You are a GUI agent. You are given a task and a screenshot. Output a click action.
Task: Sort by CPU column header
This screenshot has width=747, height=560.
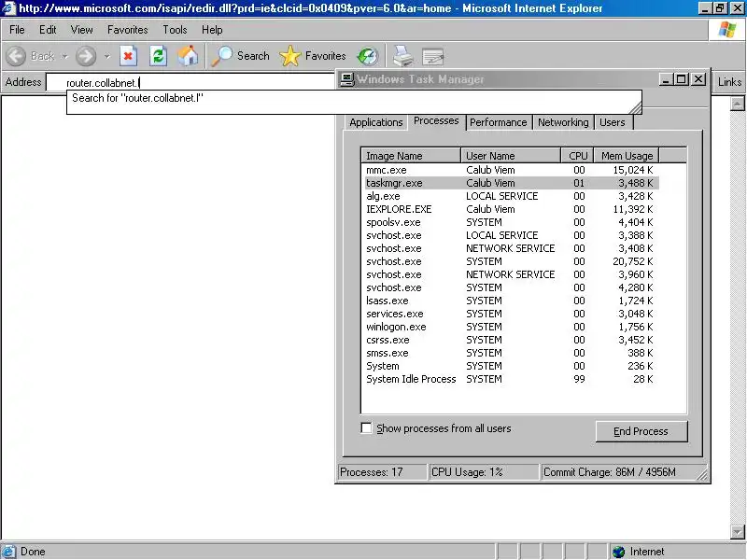click(577, 156)
